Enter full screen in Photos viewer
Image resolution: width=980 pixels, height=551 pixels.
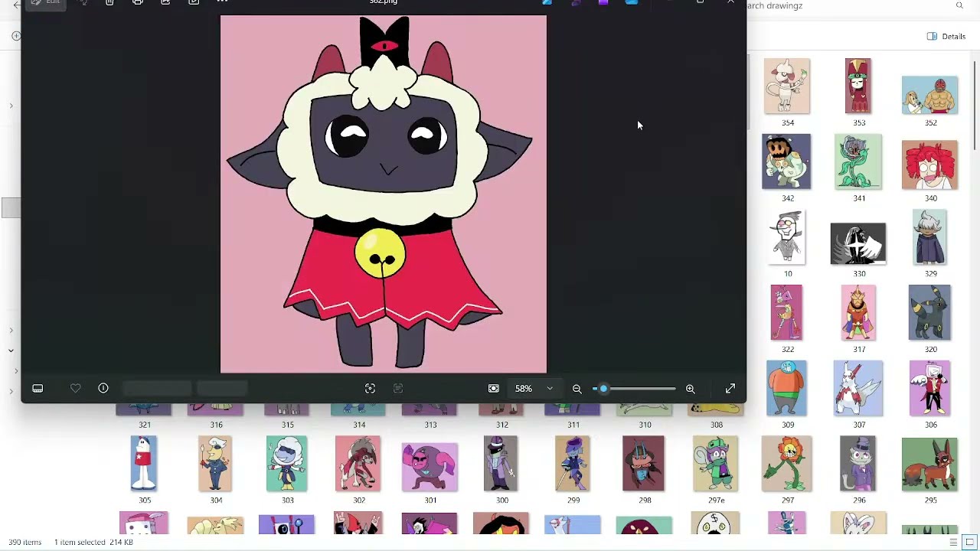(x=730, y=389)
